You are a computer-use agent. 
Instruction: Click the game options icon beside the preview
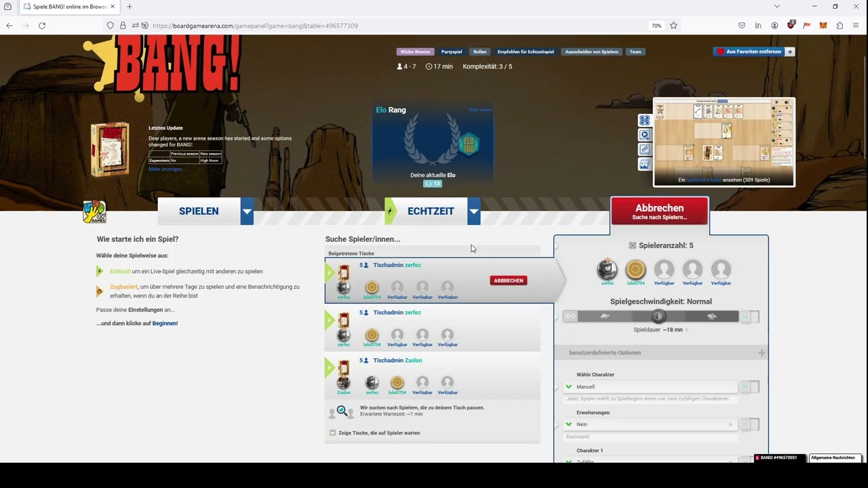(x=644, y=120)
